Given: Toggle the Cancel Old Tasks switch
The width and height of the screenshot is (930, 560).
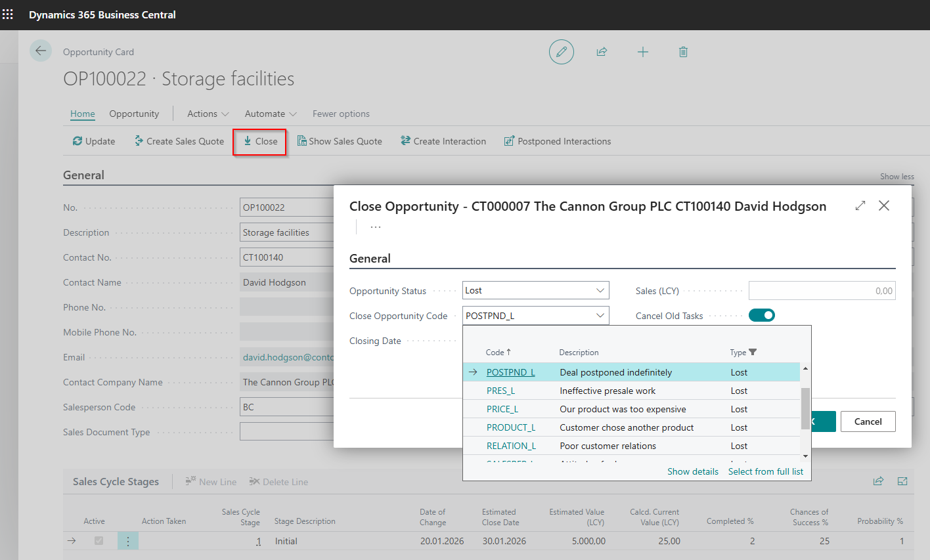Looking at the screenshot, I should 762,316.
